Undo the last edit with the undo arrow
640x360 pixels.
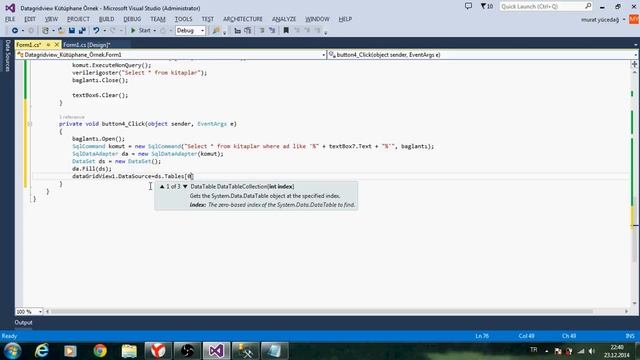pos(96,31)
